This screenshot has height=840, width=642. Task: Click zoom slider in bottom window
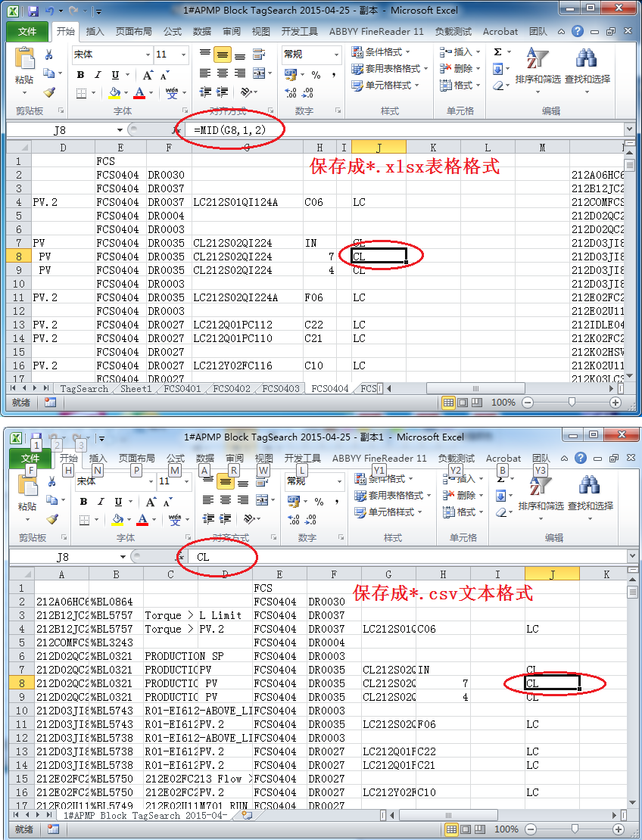tap(575, 829)
